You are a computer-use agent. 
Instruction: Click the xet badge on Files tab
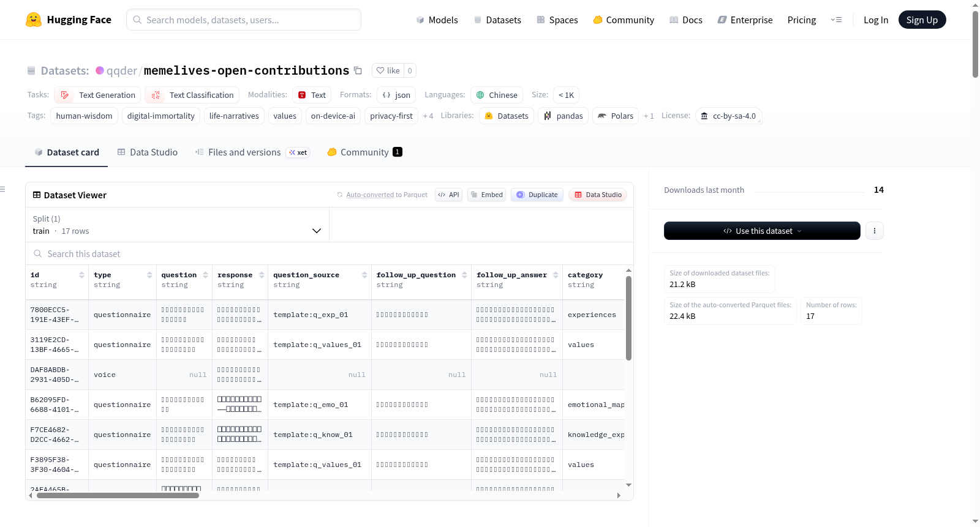click(298, 152)
